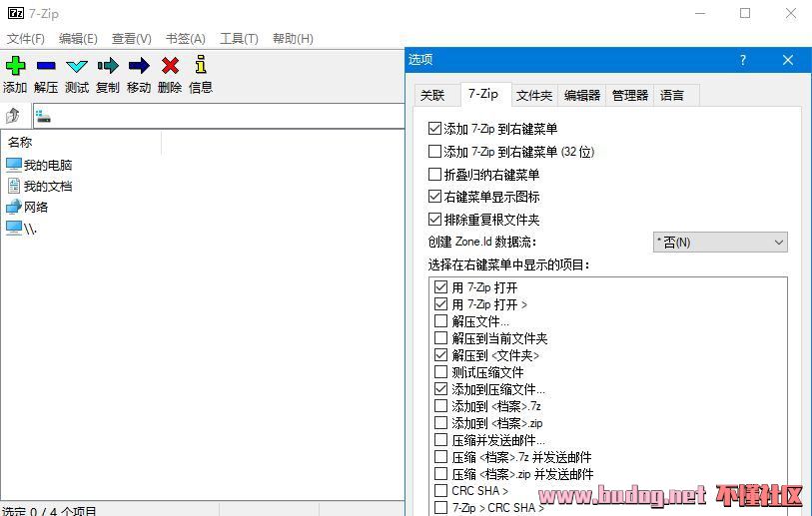Check 压缩 <档案>.zip 并发送邮件 item
812x516 pixels.
440,473
